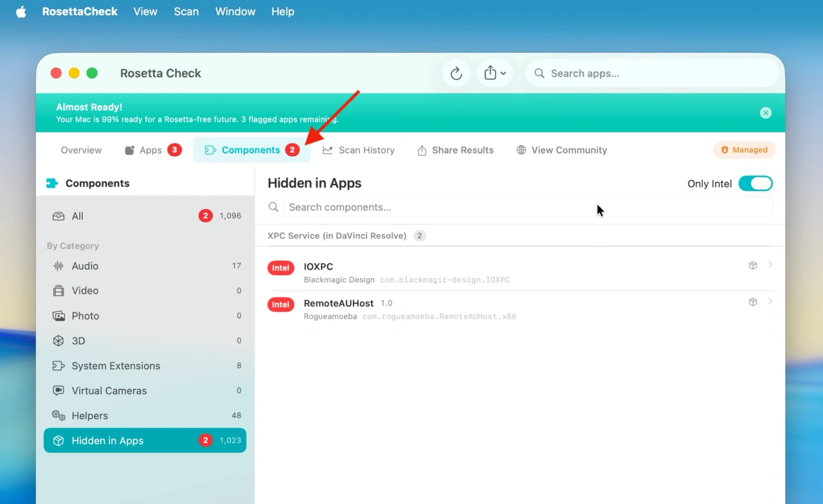Click the Scan History chart icon
Image resolution: width=823 pixels, height=504 pixels.
coord(328,150)
